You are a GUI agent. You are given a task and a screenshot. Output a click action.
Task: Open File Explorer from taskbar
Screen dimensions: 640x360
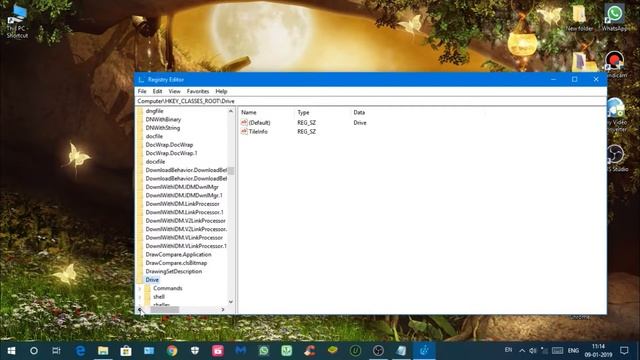point(103,351)
